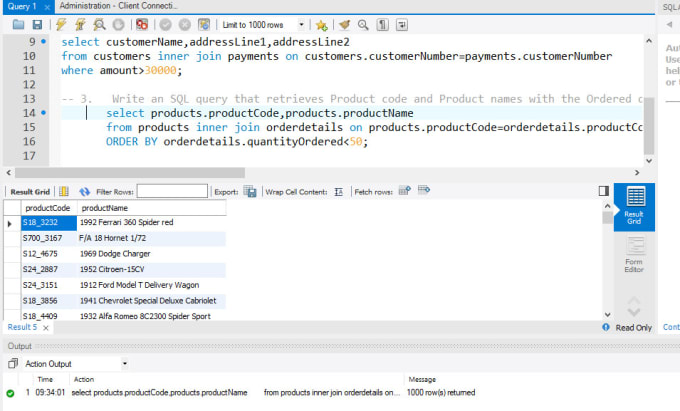Commit the current transaction
The width and height of the screenshot is (680, 411).
pos(165,25)
